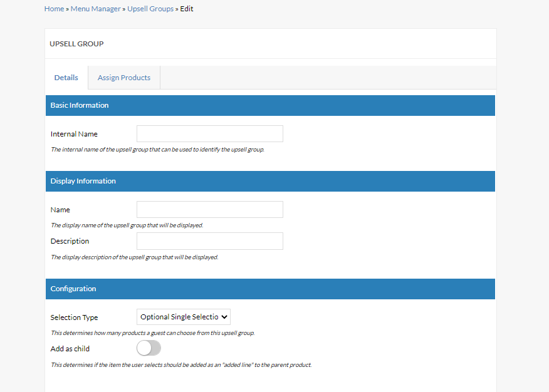
Task: Navigate to Home via breadcrumb link
Action: 54,8
